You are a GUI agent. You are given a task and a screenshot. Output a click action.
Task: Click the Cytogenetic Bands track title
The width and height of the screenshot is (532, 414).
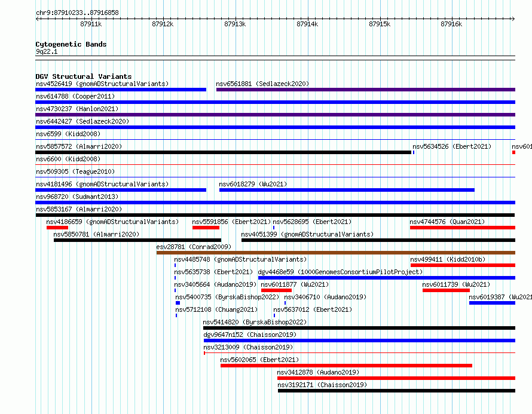tap(71, 44)
